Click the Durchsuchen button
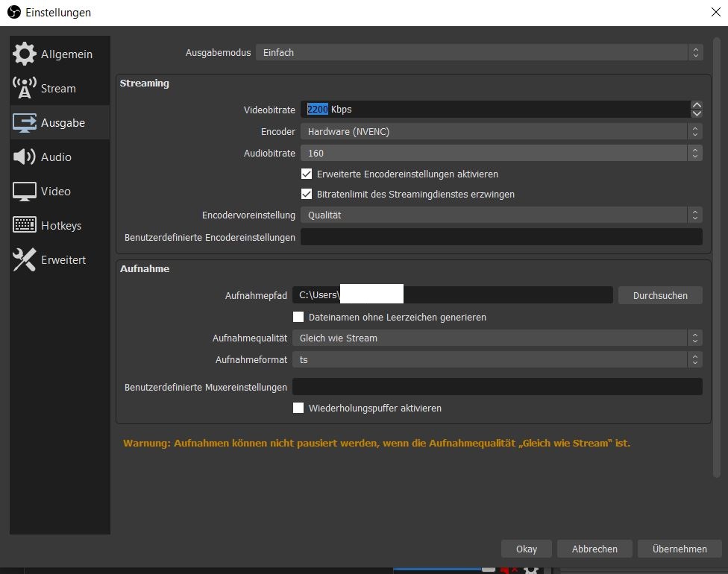The image size is (728, 574). click(x=660, y=295)
